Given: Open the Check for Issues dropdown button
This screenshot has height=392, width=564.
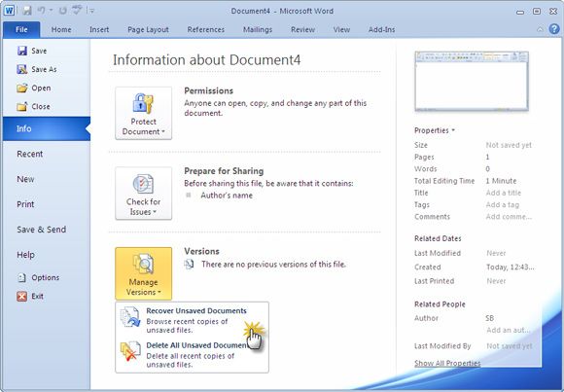Looking at the screenshot, I should coord(144,194).
